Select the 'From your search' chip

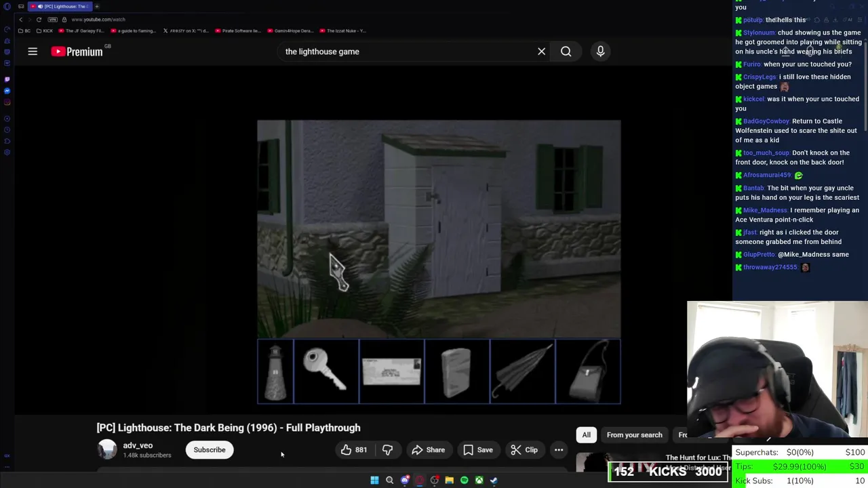(634, 435)
